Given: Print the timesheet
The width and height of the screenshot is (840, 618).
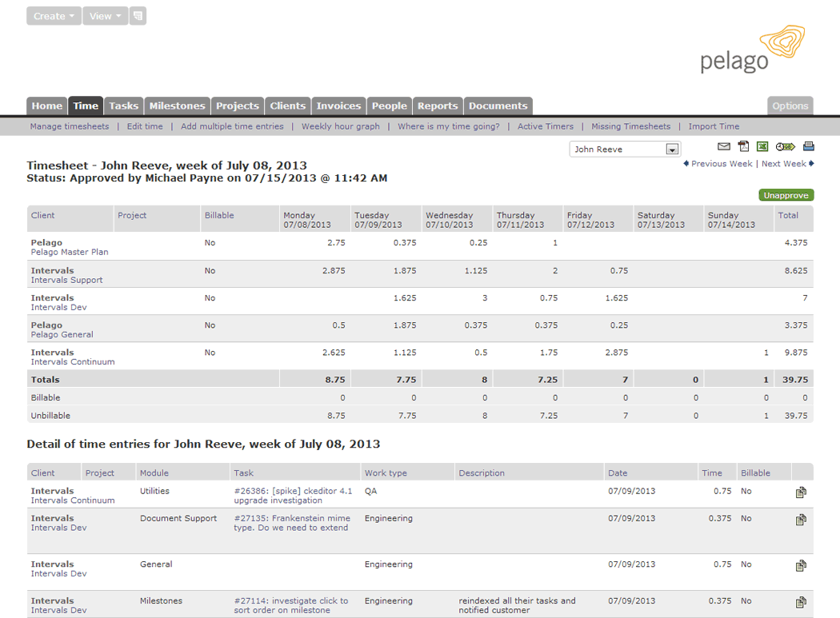Looking at the screenshot, I should [806, 146].
